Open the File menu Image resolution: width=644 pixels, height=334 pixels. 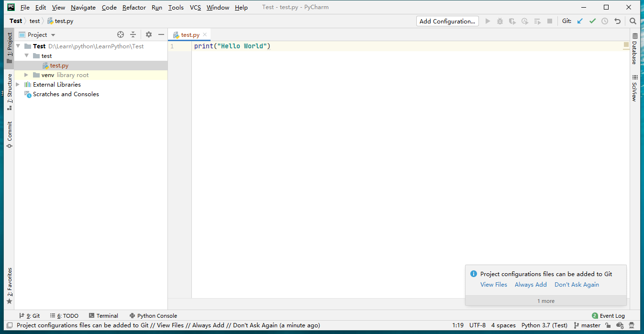click(25, 8)
